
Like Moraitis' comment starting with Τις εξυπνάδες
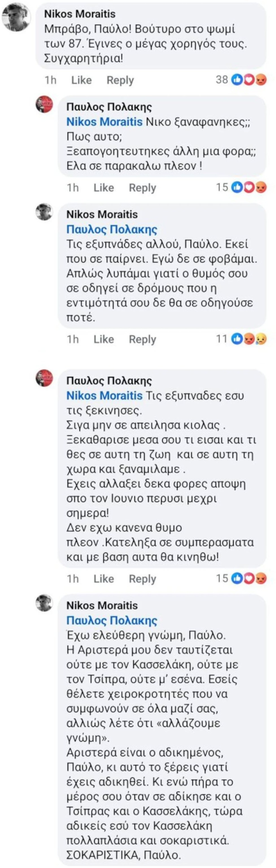(x=104, y=338)
